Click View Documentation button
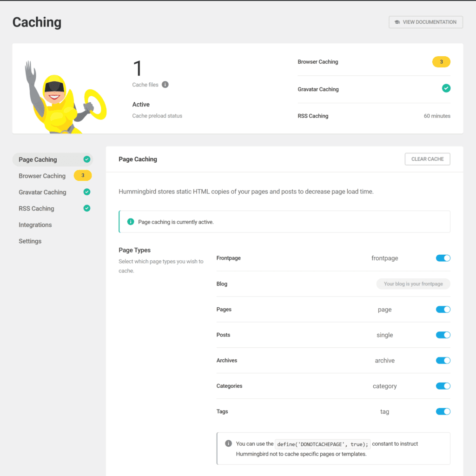This screenshot has width=476, height=476. [426, 22]
